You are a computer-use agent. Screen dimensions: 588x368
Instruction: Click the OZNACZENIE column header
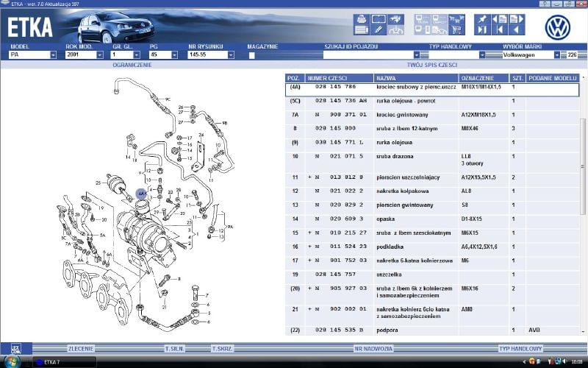pos(484,78)
